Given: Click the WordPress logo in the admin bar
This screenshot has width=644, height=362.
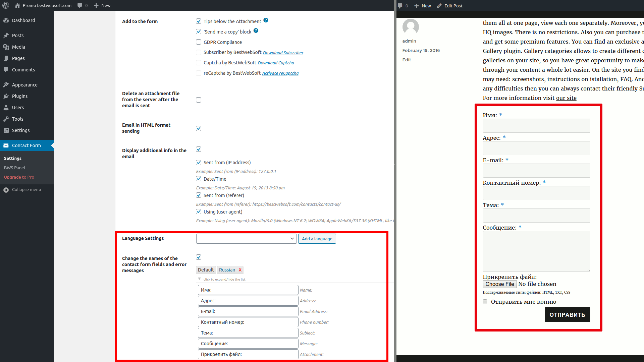Looking at the screenshot, I should point(5,5).
